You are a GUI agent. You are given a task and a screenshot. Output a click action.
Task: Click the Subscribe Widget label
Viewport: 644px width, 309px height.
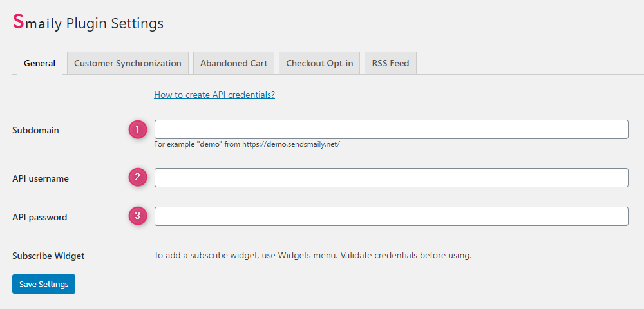pyautogui.click(x=48, y=256)
